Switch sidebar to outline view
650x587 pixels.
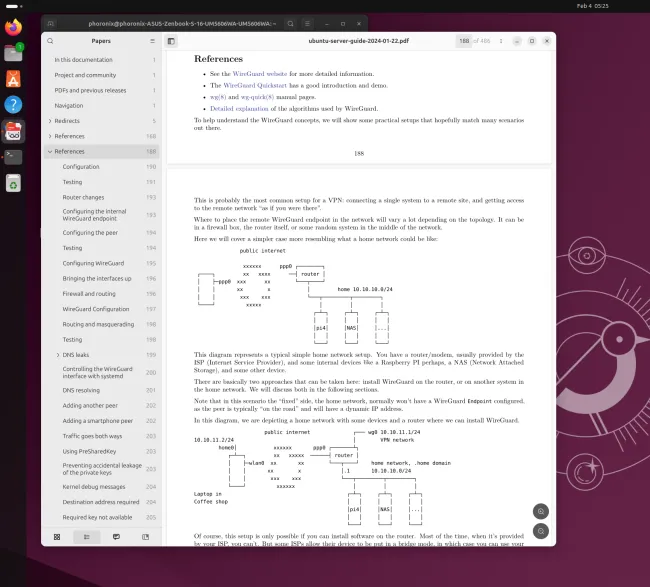[87, 537]
